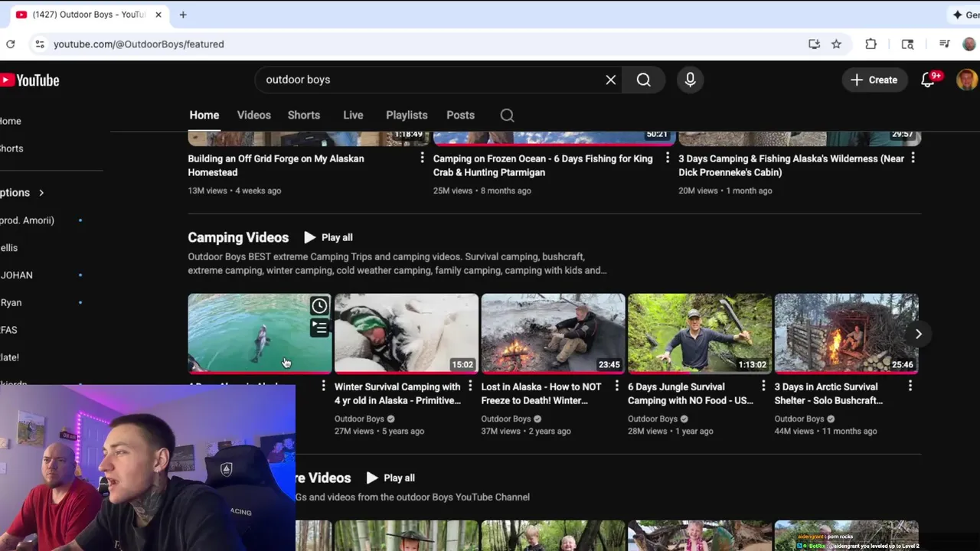Image resolution: width=980 pixels, height=551 pixels.
Task: Clear the search box text
Action: point(611,80)
